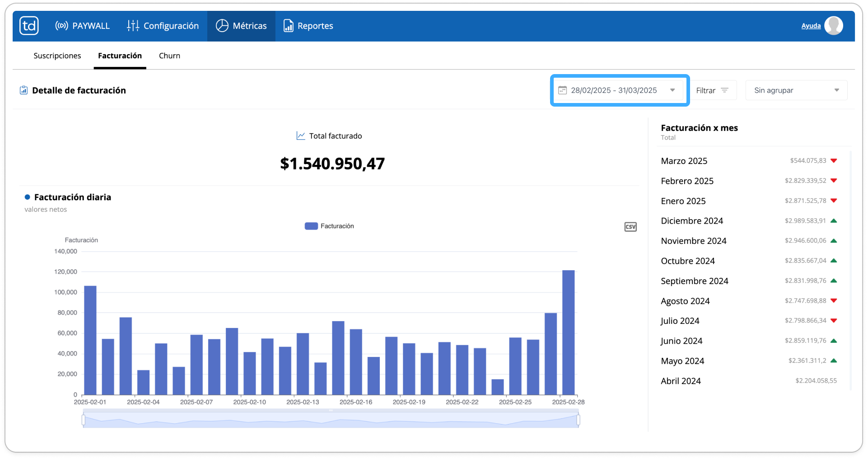Viewport: 868px width, 459px height.
Task: Select the Diciembre 2024 row
Action: click(749, 221)
